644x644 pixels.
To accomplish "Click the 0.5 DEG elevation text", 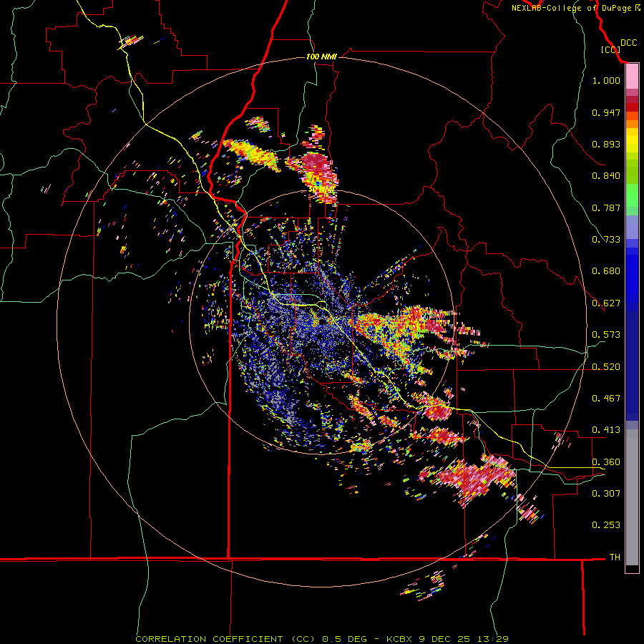I will pyautogui.click(x=344, y=639).
